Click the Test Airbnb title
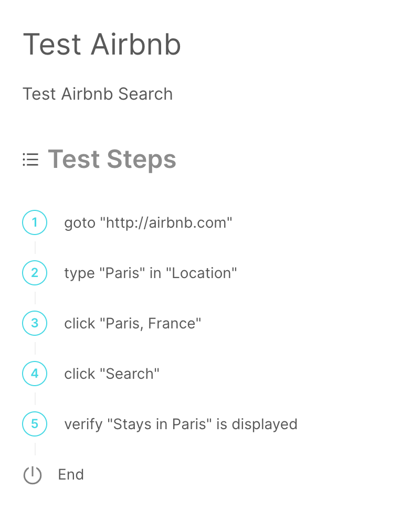Viewport: 401px width, 532px height. 102,44
